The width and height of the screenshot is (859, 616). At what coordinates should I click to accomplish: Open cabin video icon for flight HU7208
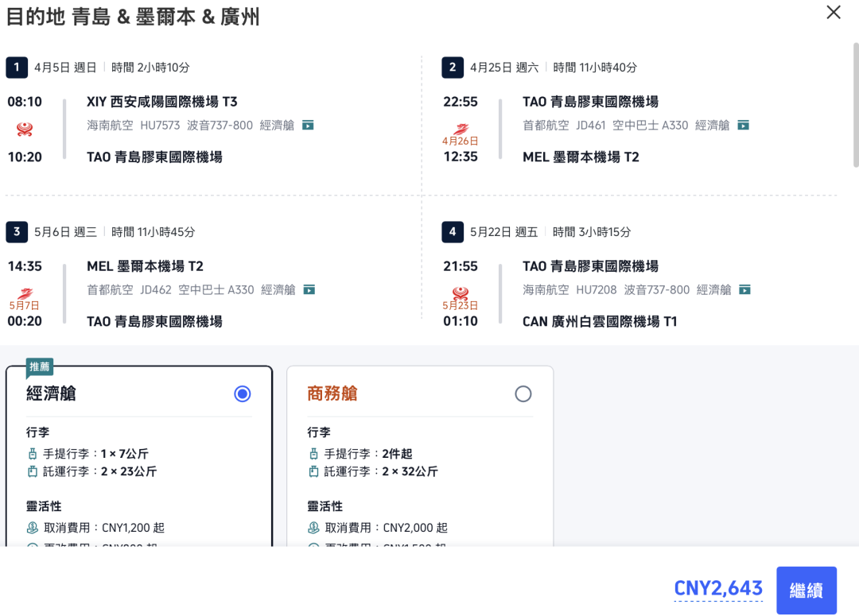pos(744,289)
